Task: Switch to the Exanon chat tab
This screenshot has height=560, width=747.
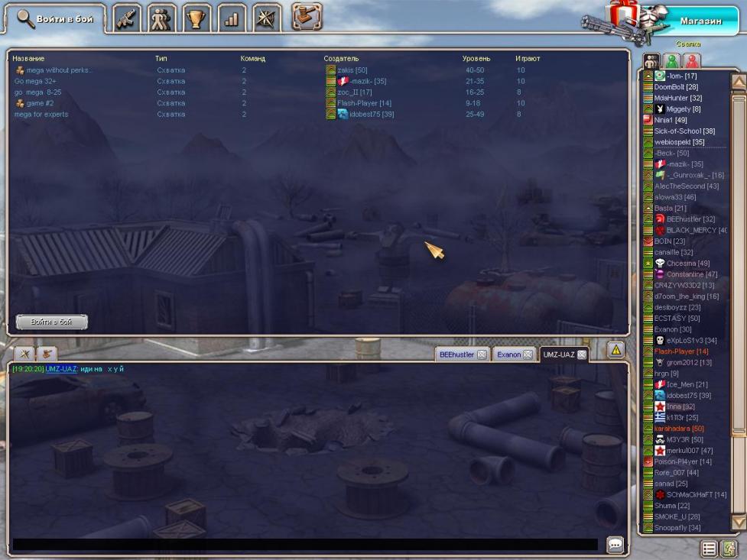Action: 508,354
